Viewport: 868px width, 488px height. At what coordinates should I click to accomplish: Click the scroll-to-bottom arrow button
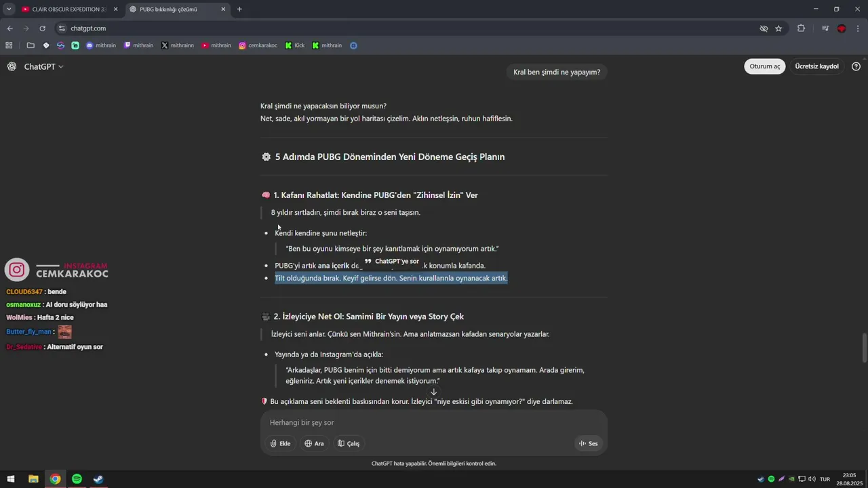(434, 392)
